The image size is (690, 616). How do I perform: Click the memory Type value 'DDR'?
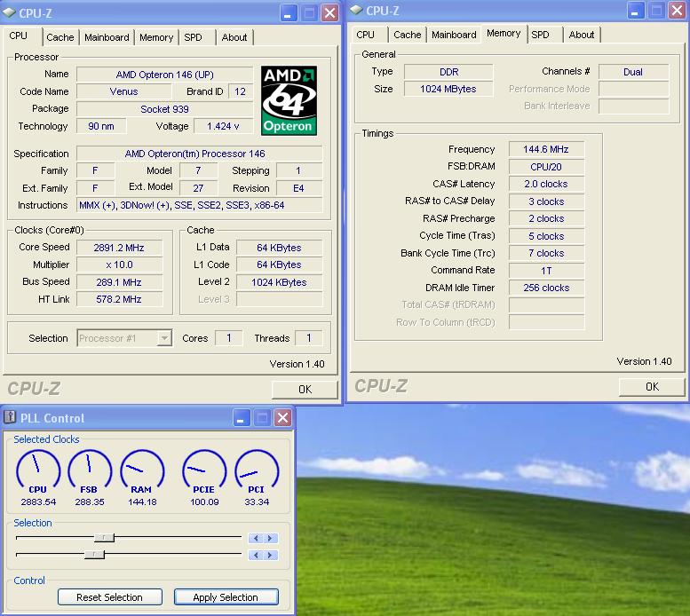448,72
